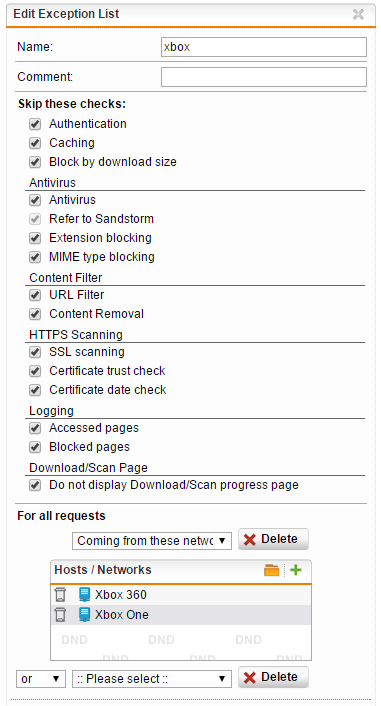The image size is (381, 706).
Task: Disable the URL Filter check skip
Action: [x=35, y=295]
